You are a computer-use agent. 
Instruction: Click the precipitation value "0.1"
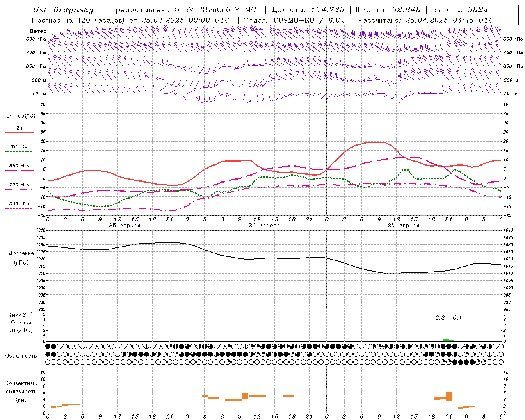(457, 318)
